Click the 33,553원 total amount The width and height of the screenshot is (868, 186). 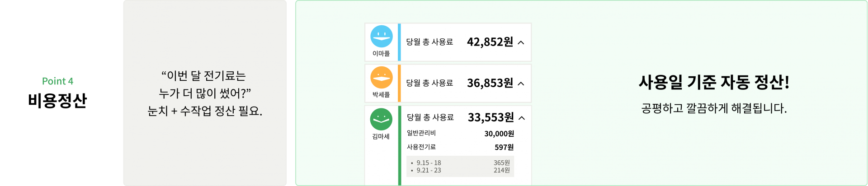(491, 117)
